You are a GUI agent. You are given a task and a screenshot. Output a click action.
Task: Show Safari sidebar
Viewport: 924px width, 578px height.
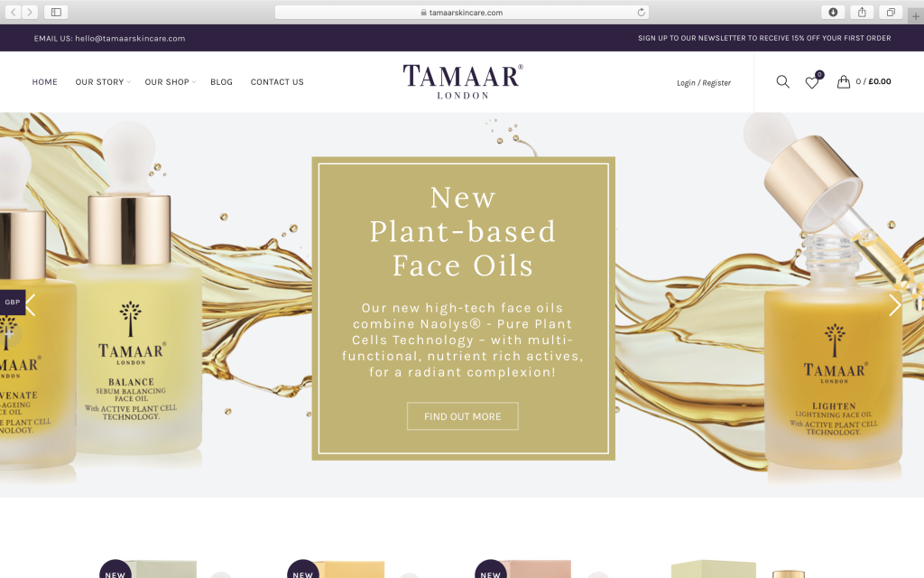click(x=56, y=12)
